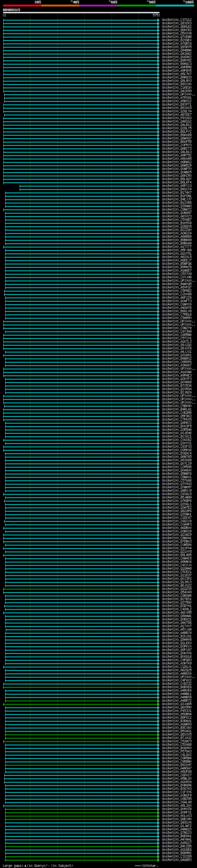This screenshot has width=197, height=868.
Task: Select label UniRef100_A1TYT7
Action: click(177, 247)
